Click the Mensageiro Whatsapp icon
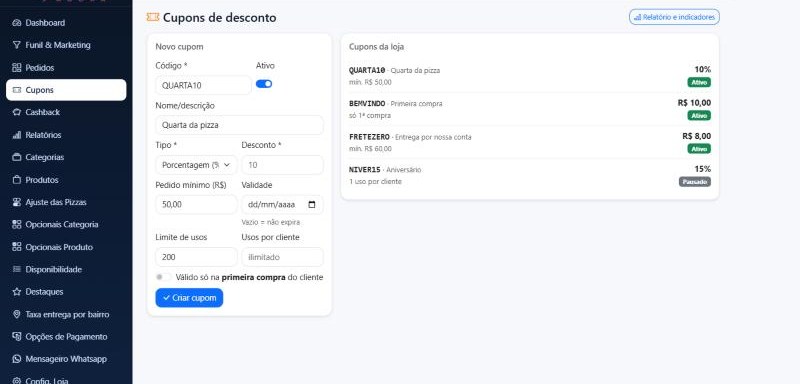The height and width of the screenshot is (384, 800). click(16, 360)
